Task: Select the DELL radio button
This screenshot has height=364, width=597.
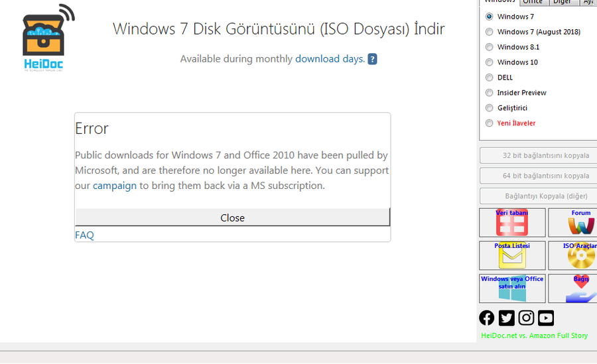Action: point(490,78)
